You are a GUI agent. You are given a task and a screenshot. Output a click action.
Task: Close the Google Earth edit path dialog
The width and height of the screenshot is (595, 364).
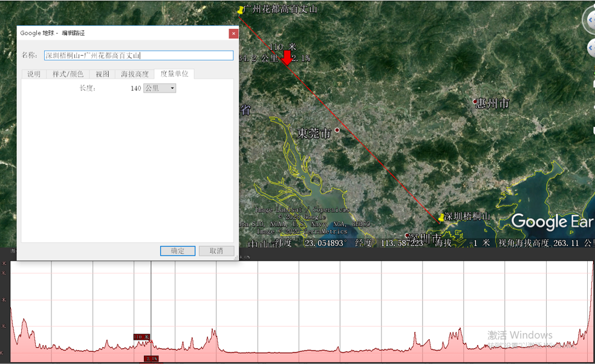(x=233, y=33)
